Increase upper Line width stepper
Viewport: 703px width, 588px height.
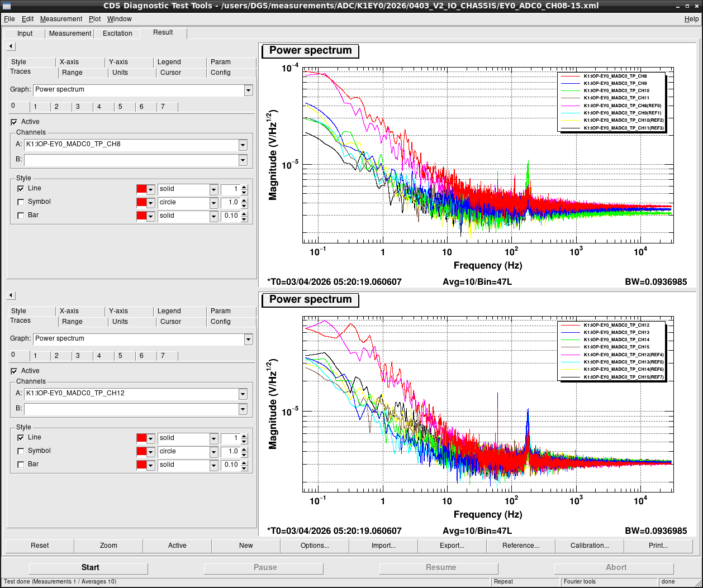tap(244, 187)
